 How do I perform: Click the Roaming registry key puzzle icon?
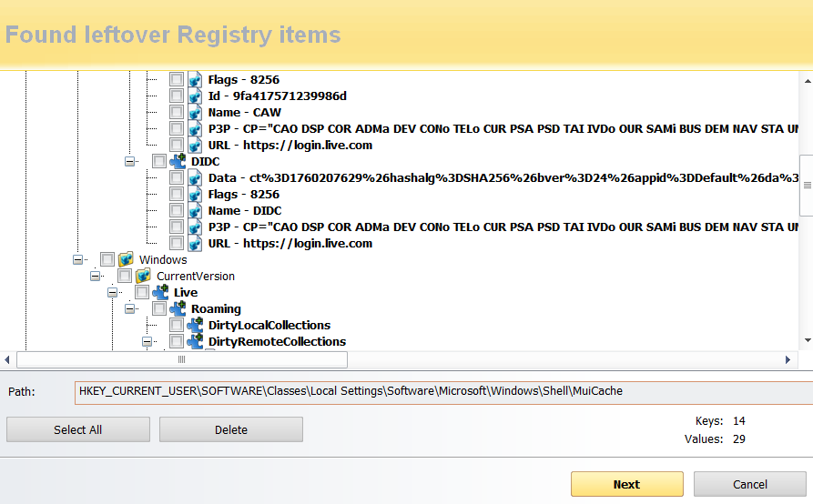178,308
